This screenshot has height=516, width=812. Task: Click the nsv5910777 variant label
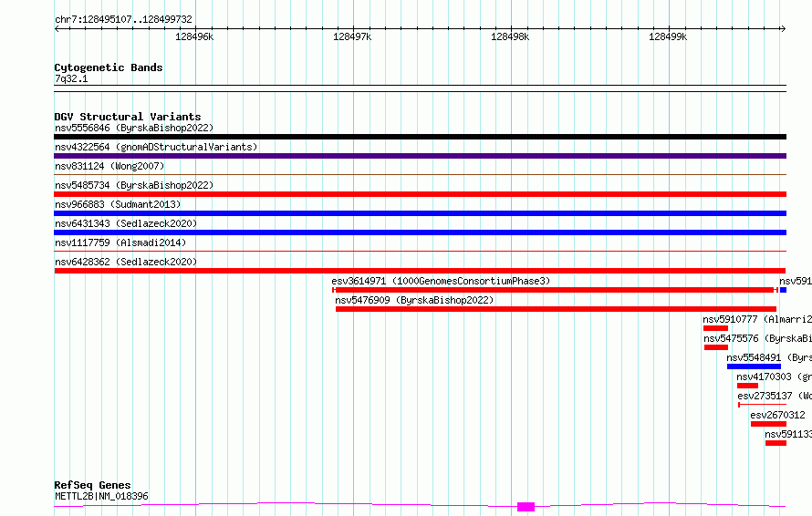(x=757, y=319)
